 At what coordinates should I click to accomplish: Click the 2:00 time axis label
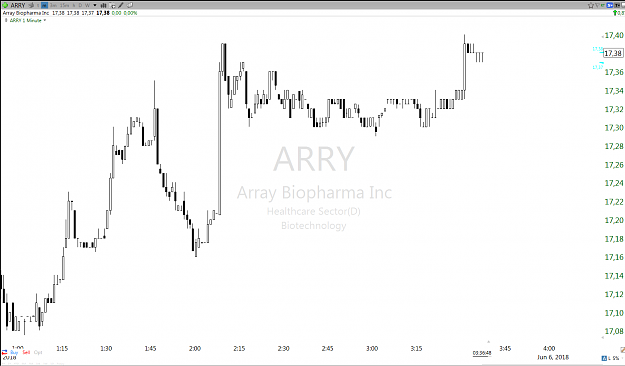pos(195,348)
